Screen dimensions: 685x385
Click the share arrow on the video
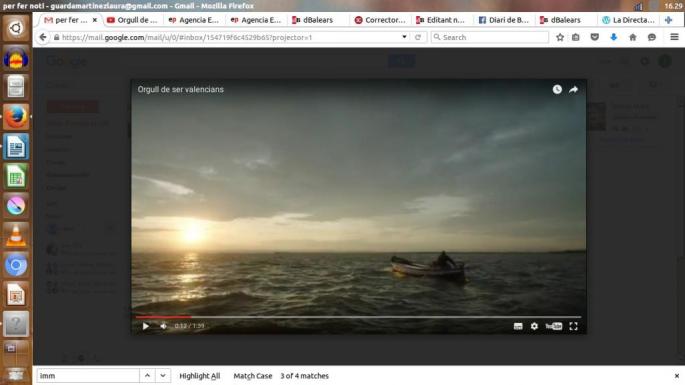coord(573,89)
